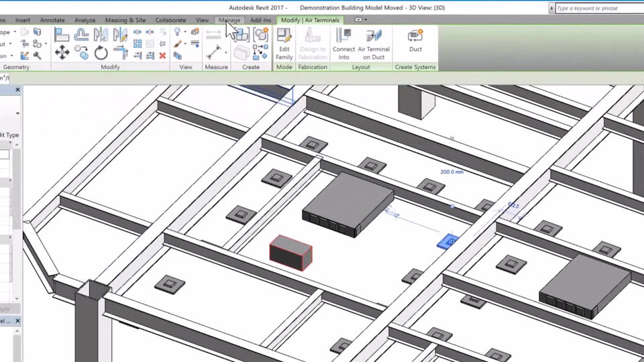Select Trim/Extend Multiple Elements tool
Image resolution: width=644 pixels, height=362 pixels.
pos(150,56)
